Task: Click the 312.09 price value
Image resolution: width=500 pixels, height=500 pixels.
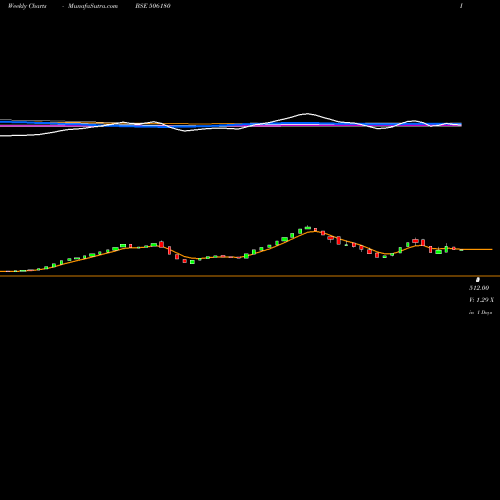Action: tap(479, 288)
